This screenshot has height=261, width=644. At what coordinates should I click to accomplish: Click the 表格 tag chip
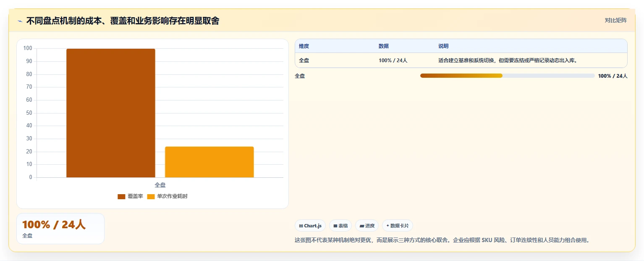coord(340,226)
